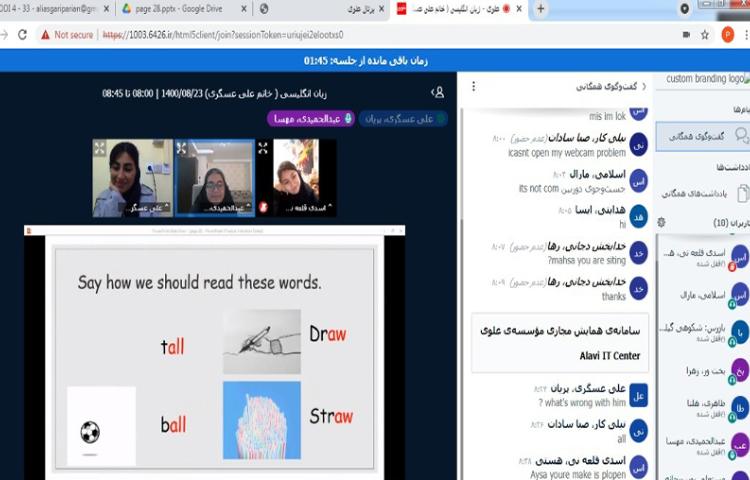
Task: Click the custom branding logo
Action: pos(706,78)
